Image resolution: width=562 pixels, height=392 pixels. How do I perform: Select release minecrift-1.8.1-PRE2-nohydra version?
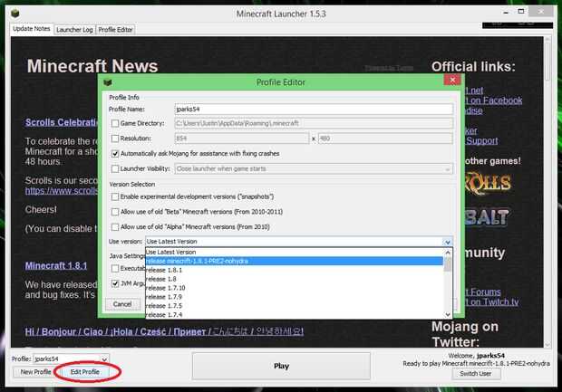click(x=295, y=261)
